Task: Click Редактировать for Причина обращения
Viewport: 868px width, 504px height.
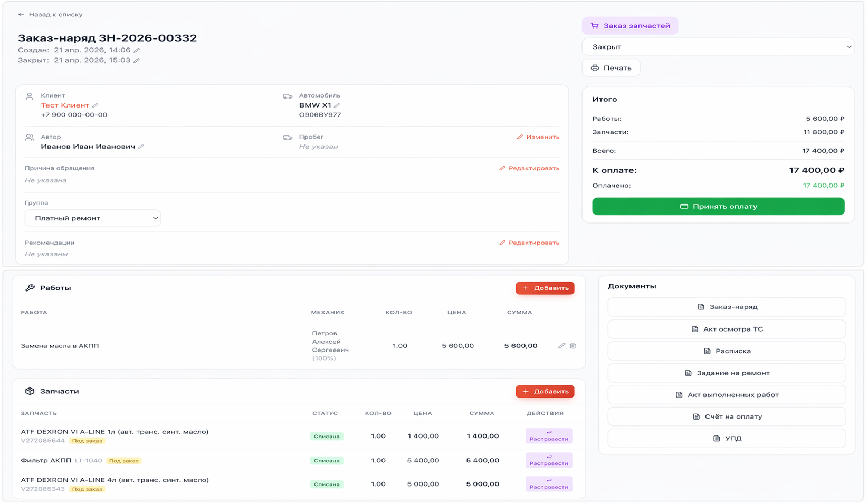Action: (x=529, y=168)
